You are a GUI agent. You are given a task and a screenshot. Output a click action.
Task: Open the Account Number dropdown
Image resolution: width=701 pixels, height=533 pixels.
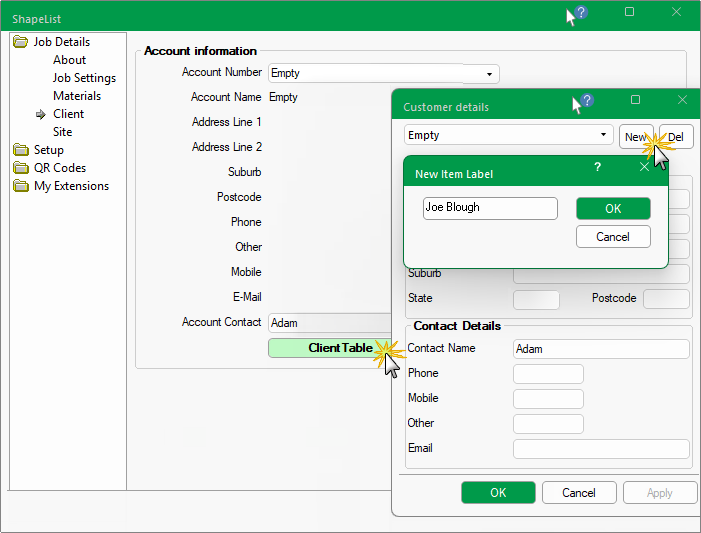(489, 74)
